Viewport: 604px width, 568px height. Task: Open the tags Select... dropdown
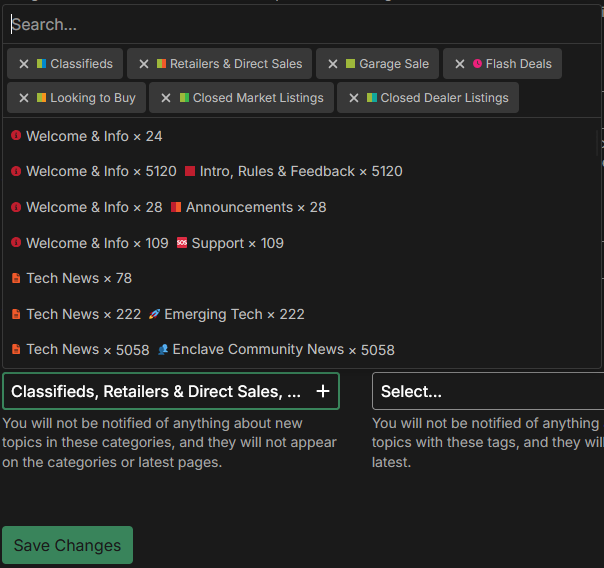(487, 391)
